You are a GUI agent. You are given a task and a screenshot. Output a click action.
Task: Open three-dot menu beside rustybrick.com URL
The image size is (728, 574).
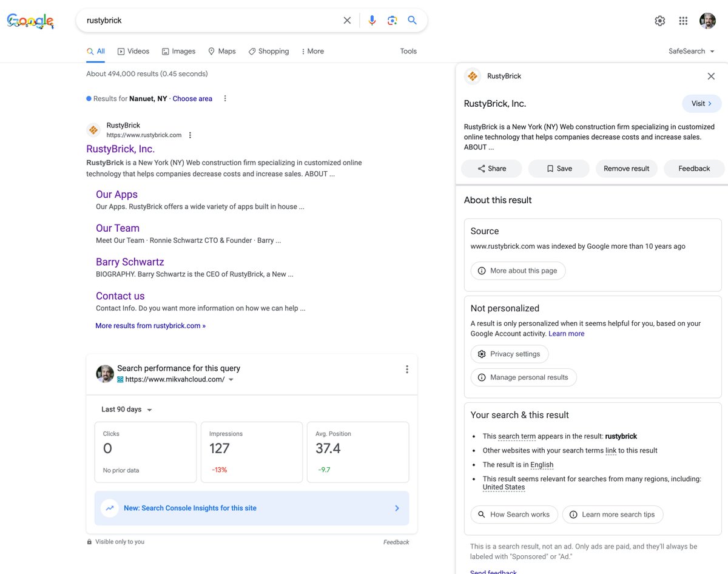190,135
